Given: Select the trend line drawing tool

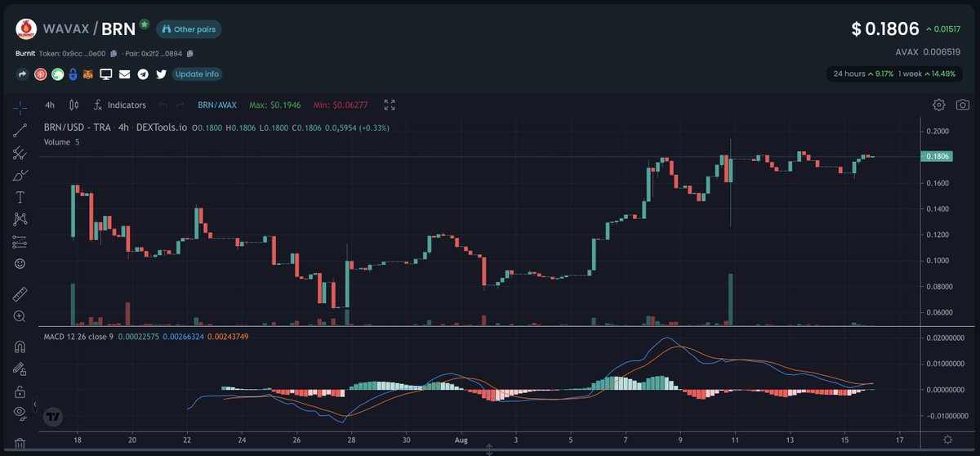Looking at the screenshot, I should (20, 130).
